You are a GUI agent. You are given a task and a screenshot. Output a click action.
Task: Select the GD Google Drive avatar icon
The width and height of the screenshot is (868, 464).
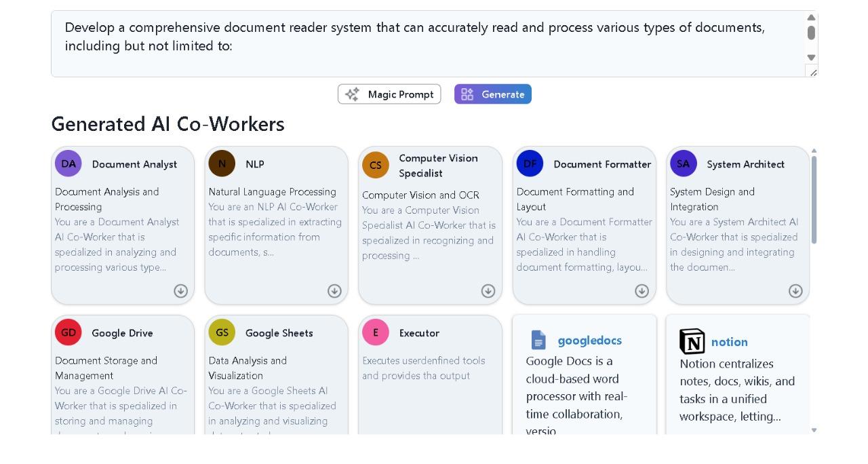tap(68, 332)
